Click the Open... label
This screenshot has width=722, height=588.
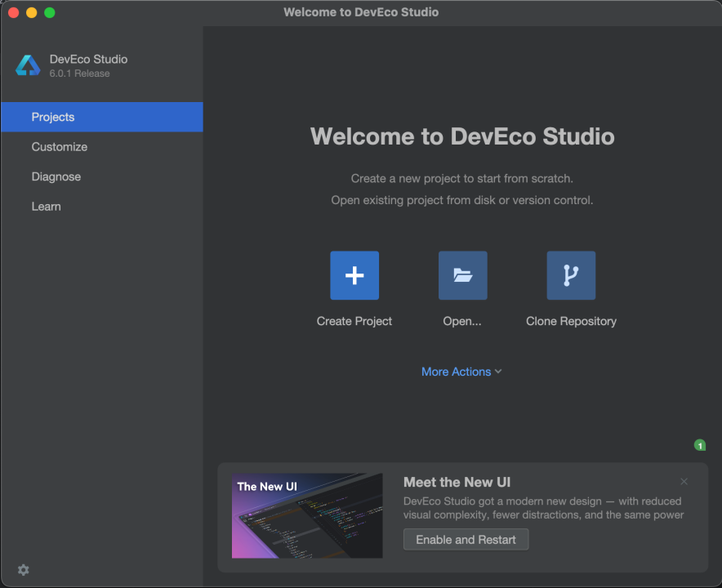462,321
